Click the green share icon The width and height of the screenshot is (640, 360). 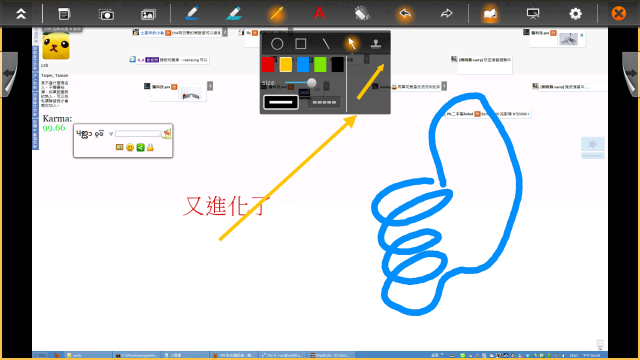pos(140,147)
